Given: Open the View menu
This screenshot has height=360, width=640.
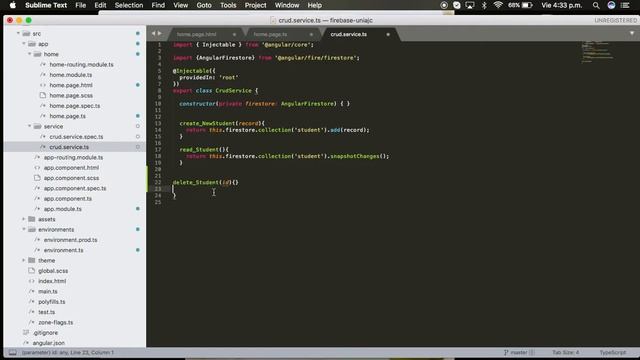Looking at the screenshot, I should click(180, 5).
